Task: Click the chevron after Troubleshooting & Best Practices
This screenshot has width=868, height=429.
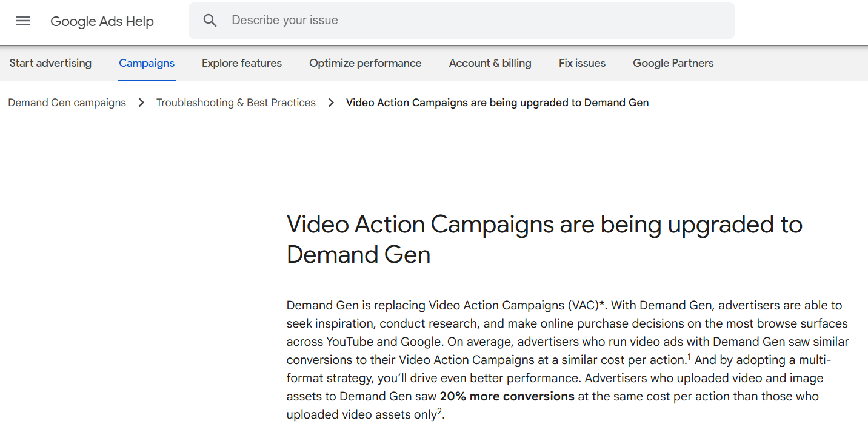Action: (x=331, y=103)
